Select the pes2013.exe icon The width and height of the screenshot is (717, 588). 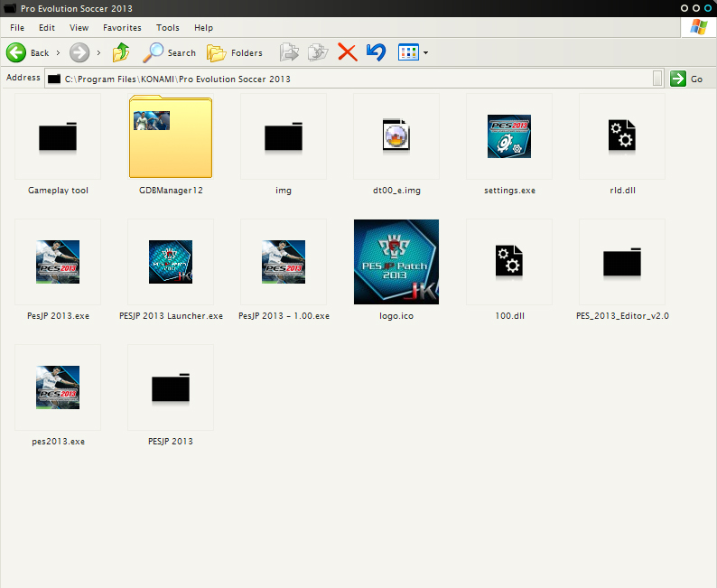[x=58, y=387]
